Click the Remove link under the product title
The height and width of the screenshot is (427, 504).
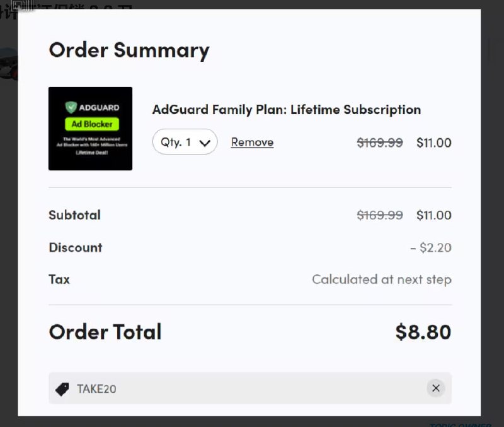click(252, 142)
